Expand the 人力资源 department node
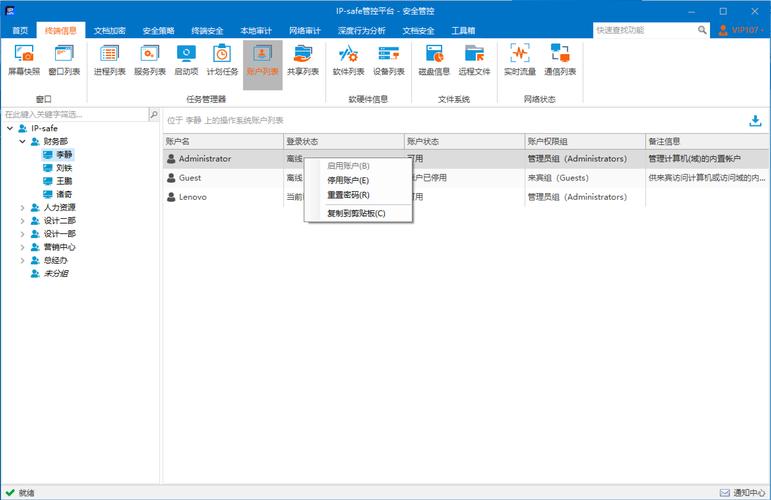 coord(22,207)
